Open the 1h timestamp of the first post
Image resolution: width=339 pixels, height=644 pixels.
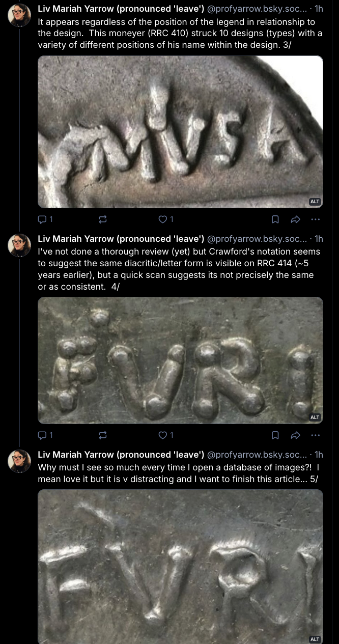coord(319,9)
